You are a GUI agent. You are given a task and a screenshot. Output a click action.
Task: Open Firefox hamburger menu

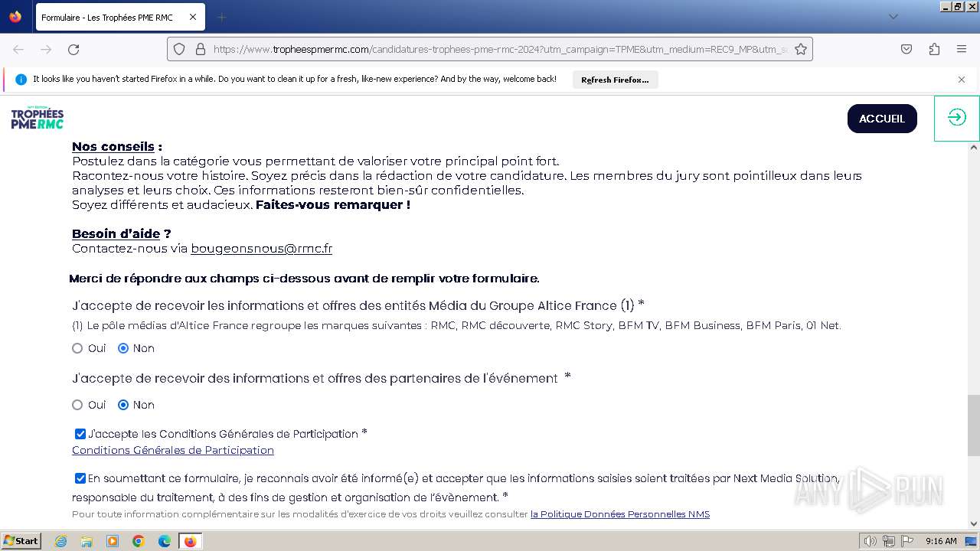962,49
